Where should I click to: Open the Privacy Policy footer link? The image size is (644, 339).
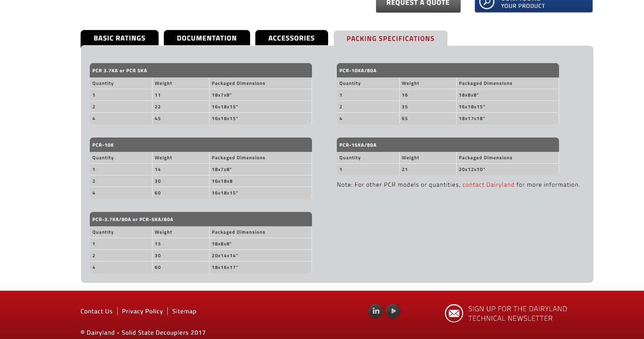pyautogui.click(x=142, y=311)
